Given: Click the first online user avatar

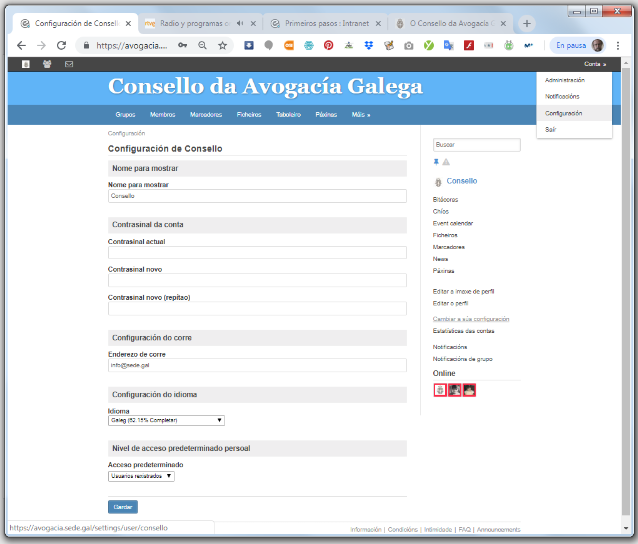Looking at the screenshot, I should click(440, 390).
